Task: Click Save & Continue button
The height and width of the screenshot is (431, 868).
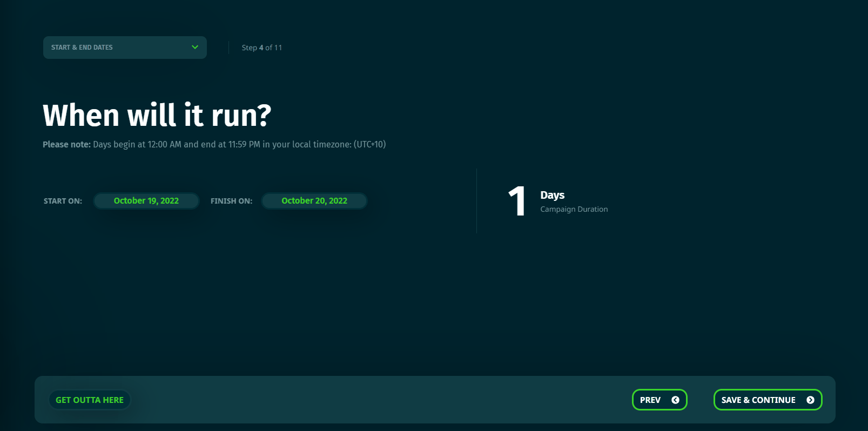Action: 768,400
